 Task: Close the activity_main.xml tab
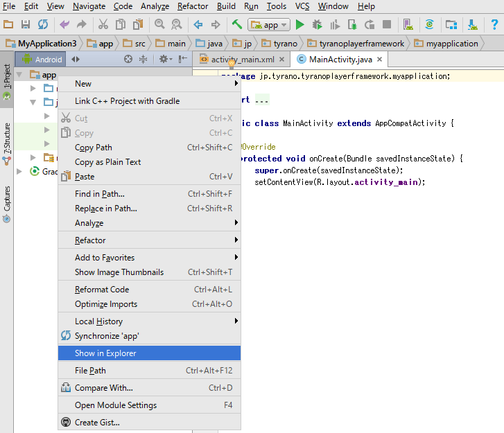point(282,60)
